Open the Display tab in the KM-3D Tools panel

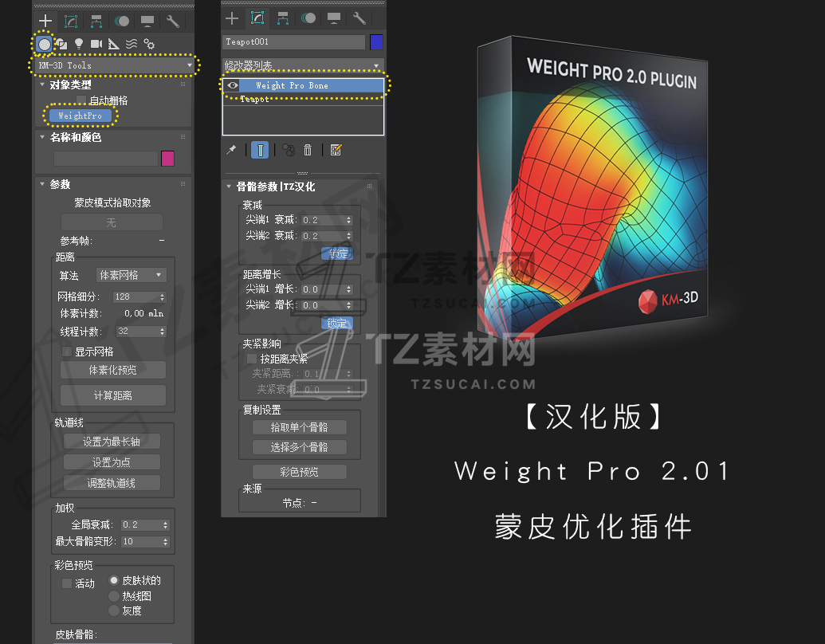[147, 21]
